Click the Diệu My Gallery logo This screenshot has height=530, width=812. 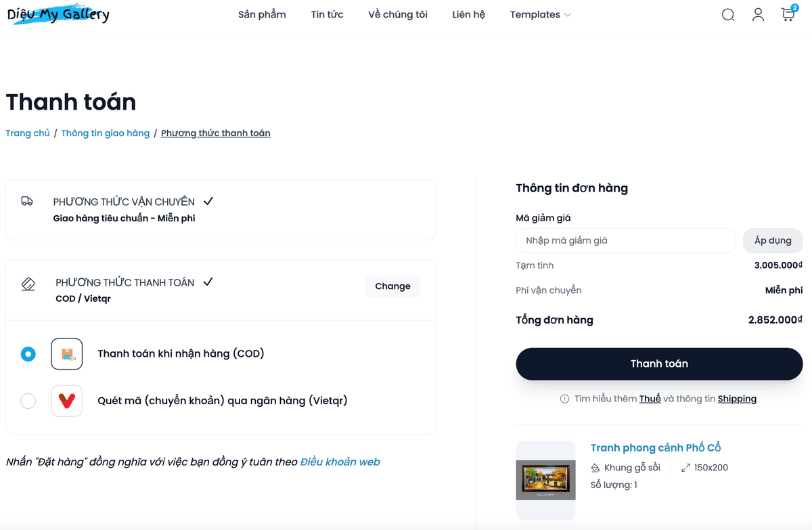pyautogui.click(x=58, y=15)
